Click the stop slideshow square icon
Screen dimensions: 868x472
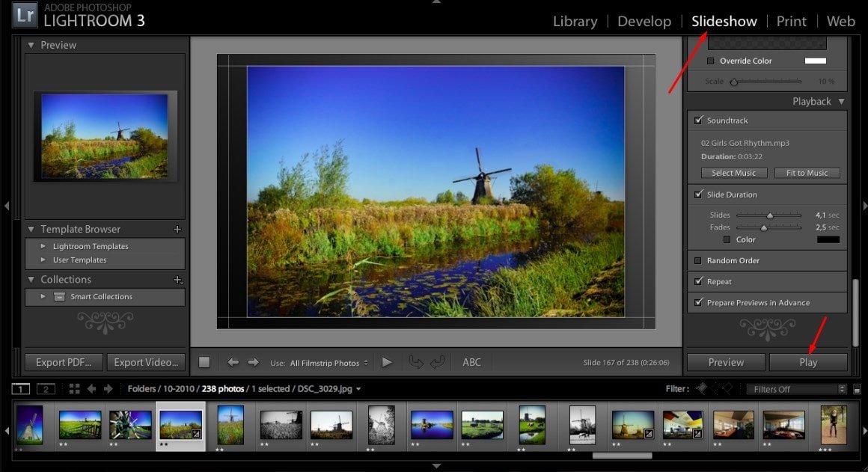[x=204, y=363]
